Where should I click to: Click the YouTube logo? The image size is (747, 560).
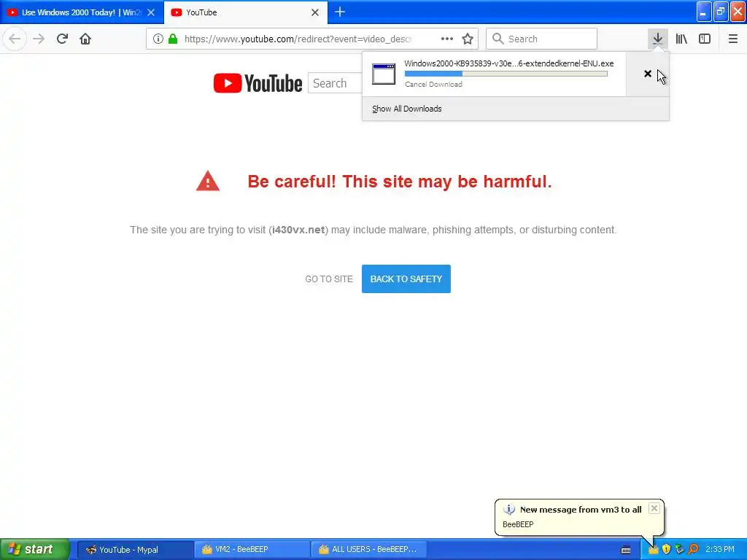click(x=258, y=83)
